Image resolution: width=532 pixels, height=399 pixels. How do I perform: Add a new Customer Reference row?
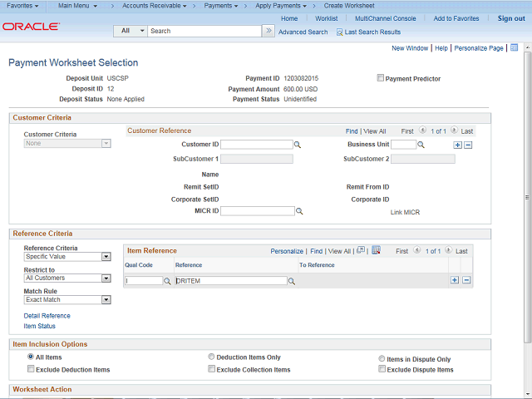(457, 145)
